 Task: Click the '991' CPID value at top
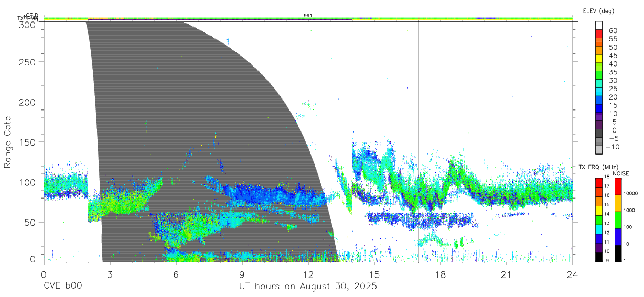(308, 16)
